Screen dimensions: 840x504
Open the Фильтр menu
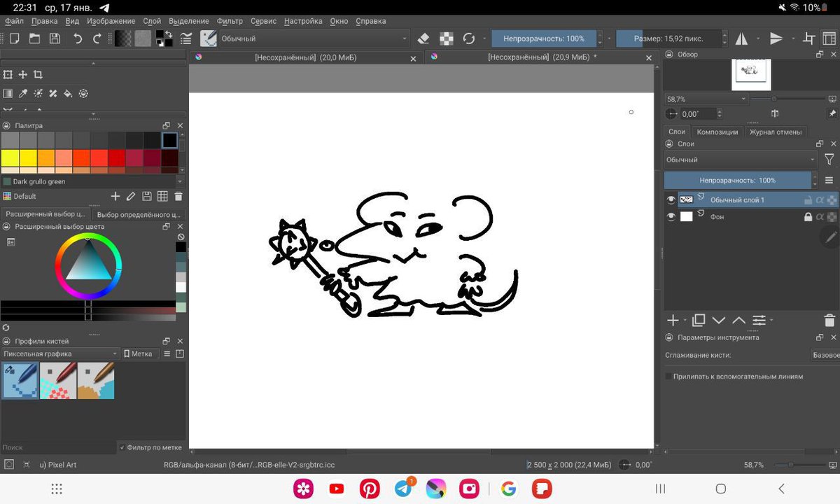[230, 21]
